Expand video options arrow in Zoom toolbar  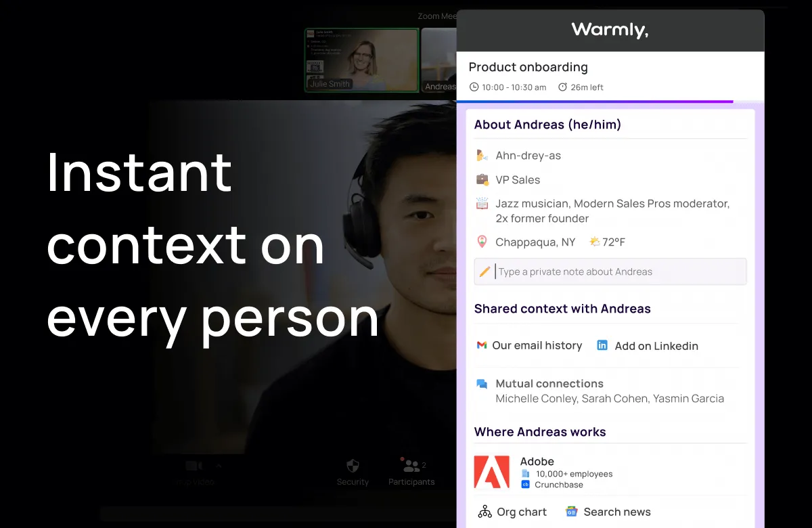218,466
